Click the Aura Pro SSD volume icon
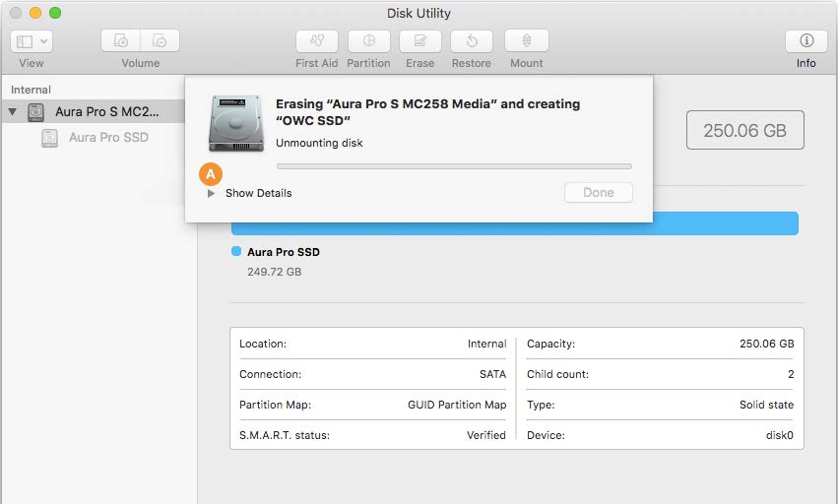Image resolution: width=838 pixels, height=504 pixels. point(49,138)
